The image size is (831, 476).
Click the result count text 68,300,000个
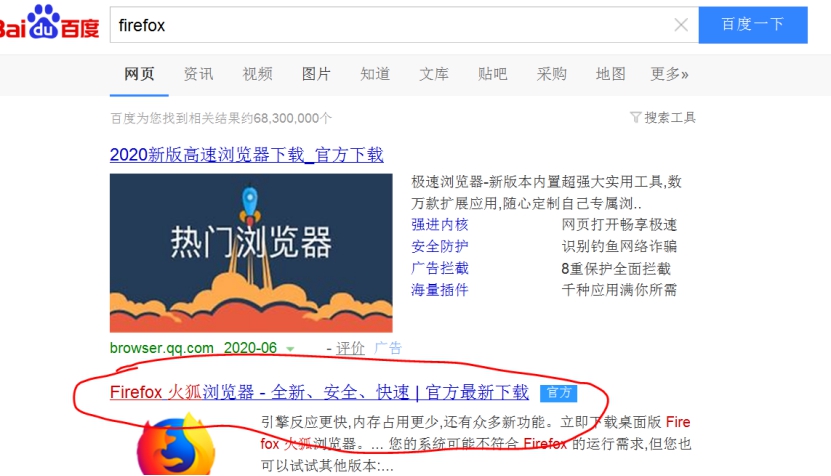293,118
